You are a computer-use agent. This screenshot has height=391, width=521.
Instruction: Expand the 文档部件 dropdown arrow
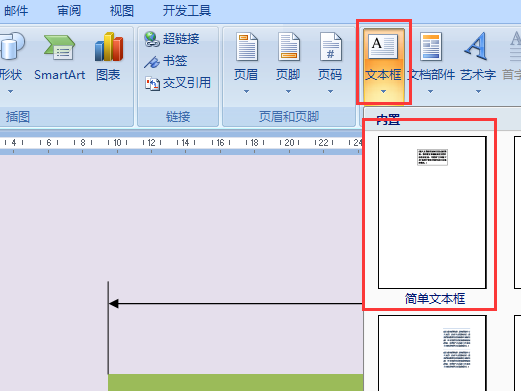(x=430, y=91)
